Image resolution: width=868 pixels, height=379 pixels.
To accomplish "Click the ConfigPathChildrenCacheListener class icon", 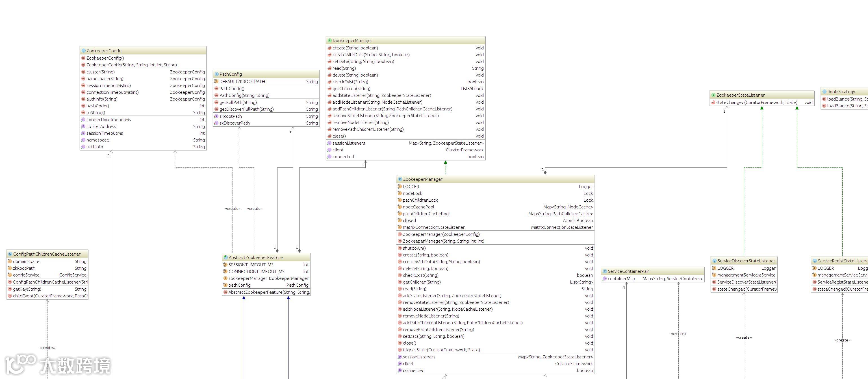I will click(x=10, y=254).
